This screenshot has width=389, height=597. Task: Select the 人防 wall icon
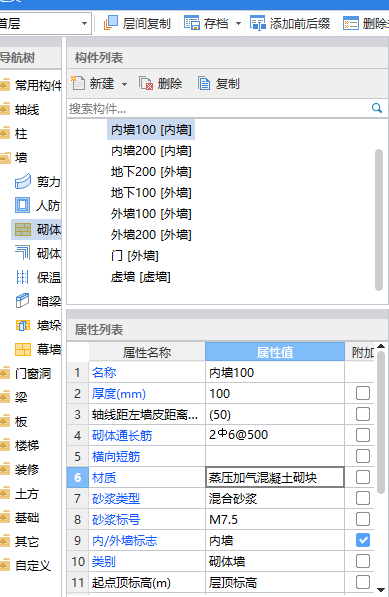point(22,205)
